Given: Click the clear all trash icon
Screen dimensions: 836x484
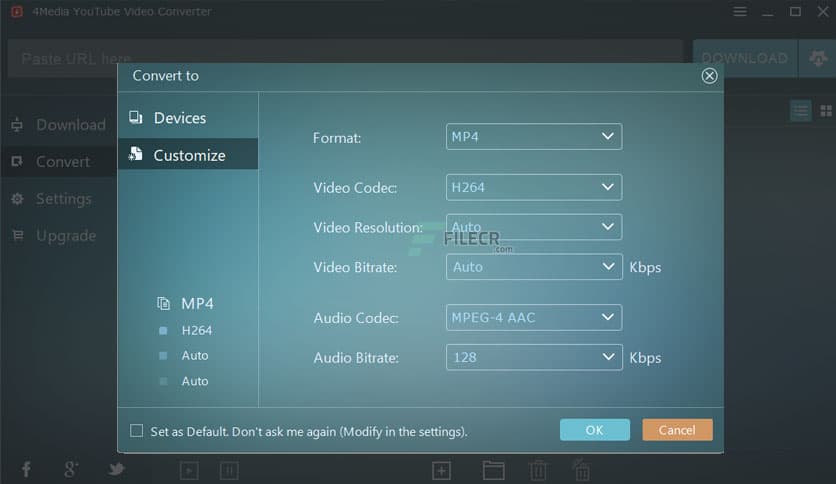Looking at the screenshot, I should 581,469.
